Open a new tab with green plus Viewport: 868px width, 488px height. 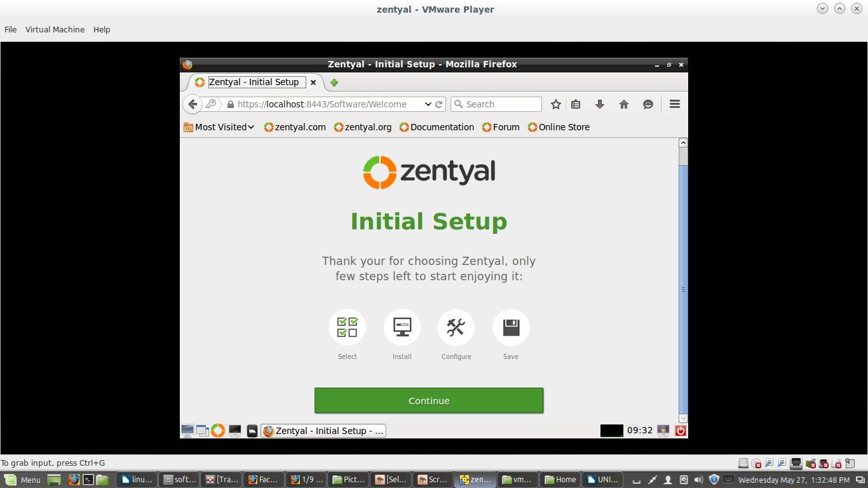[334, 82]
